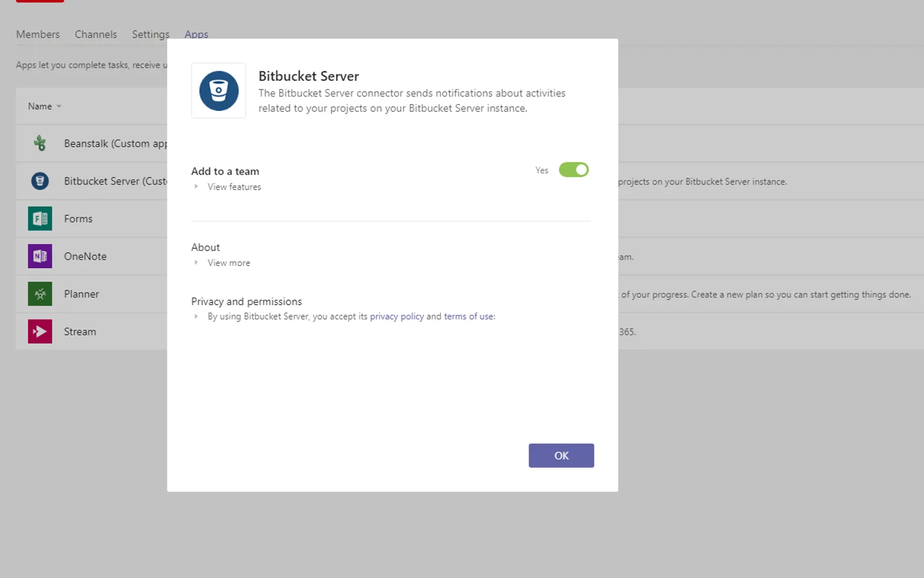The width and height of the screenshot is (924, 578).
Task: Click the Stream app icon
Action: tap(40, 331)
